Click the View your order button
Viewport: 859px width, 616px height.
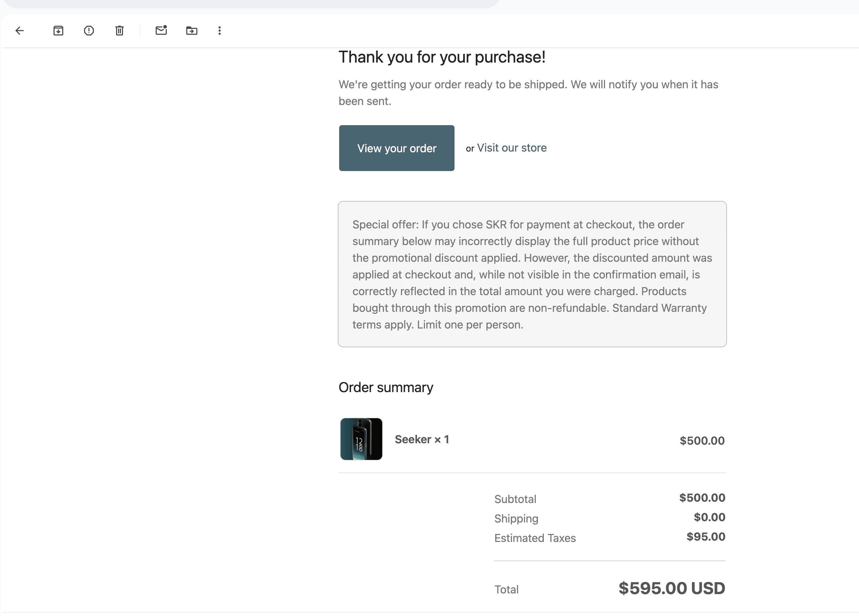click(x=396, y=148)
